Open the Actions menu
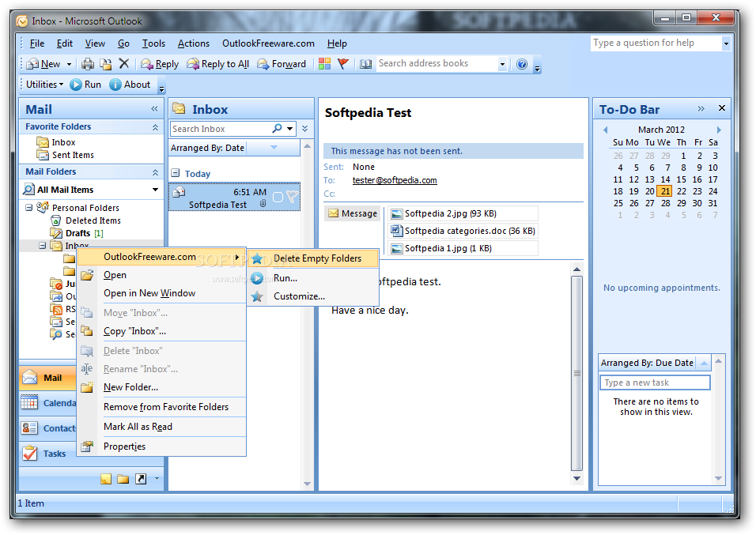Viewport: 756px width, 535px height. coord(193,43)
